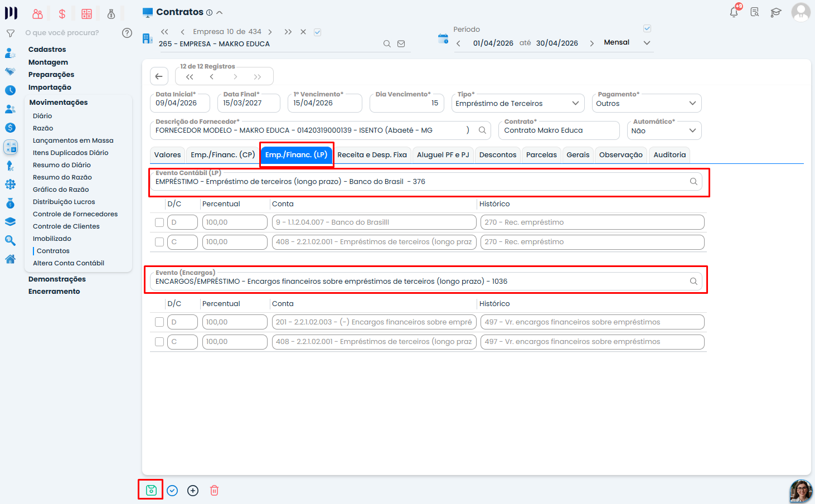Screen dimensions: 815x504
Task: Click the confirm checkmark circle icon
Action: (172, 491)
